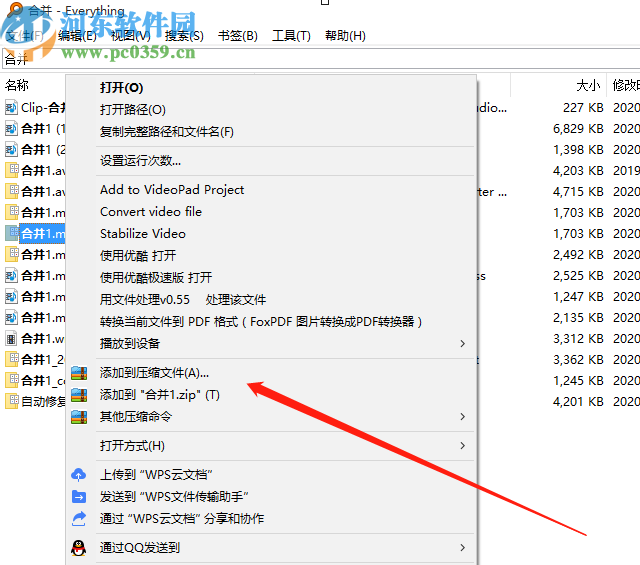This screenshot has width=640, height=565.
Task: Select 发送到 "WPS文件传输助手" entry
Action: point(174,497)
